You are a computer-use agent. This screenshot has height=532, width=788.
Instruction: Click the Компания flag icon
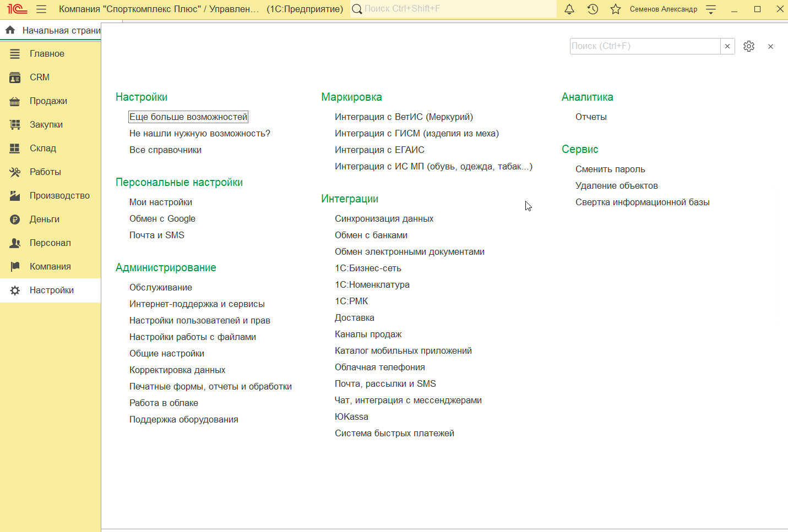click(15, 267)
